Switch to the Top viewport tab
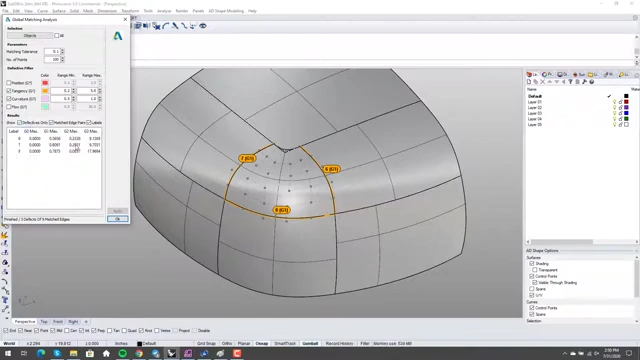Screen dimensions: 640x360 pos(44,322)
